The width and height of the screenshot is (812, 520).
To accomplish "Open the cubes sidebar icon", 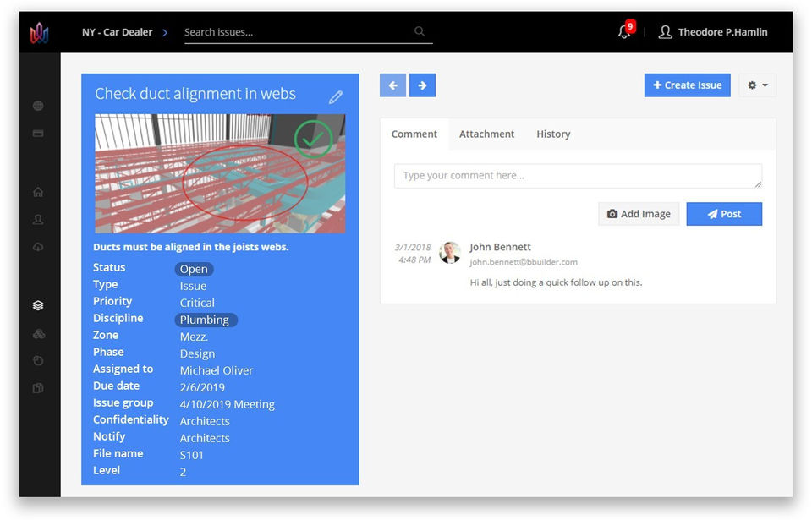I will coord(38,333).
